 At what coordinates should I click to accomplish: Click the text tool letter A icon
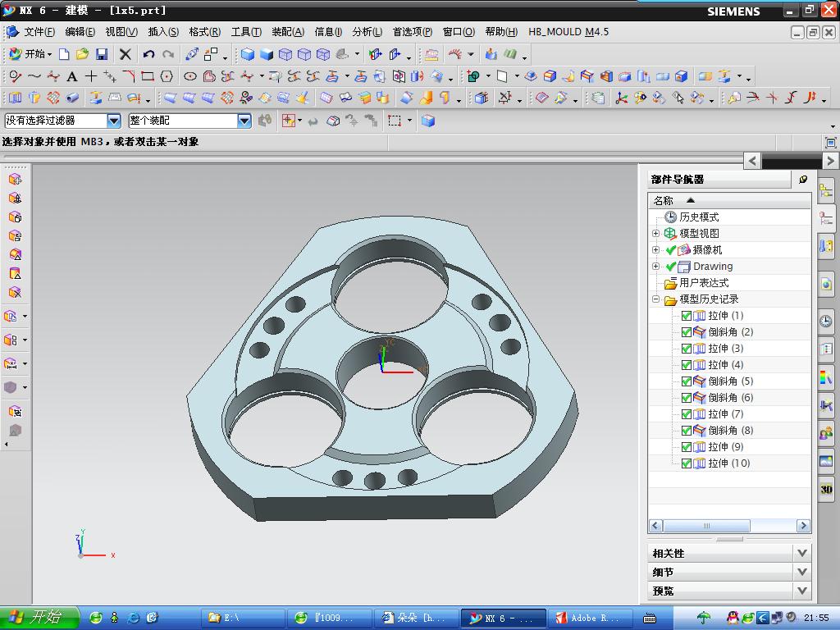(x=72, y=76)
